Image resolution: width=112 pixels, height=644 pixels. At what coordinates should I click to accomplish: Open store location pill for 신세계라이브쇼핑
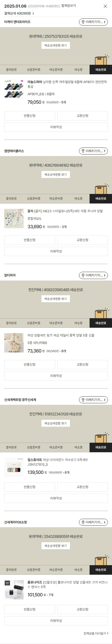[93, 522]
